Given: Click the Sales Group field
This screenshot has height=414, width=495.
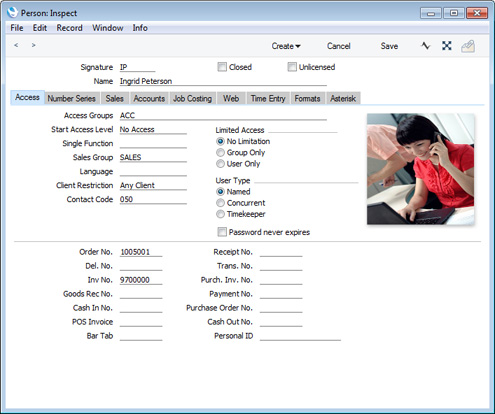Looking at the screenshot, I should (x=153, y=157).
